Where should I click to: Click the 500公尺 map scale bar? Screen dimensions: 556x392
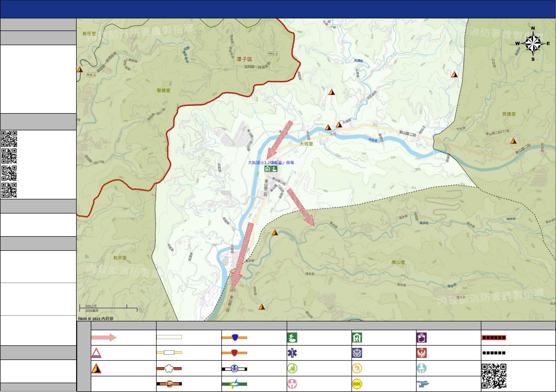click(x=108, y=308)
